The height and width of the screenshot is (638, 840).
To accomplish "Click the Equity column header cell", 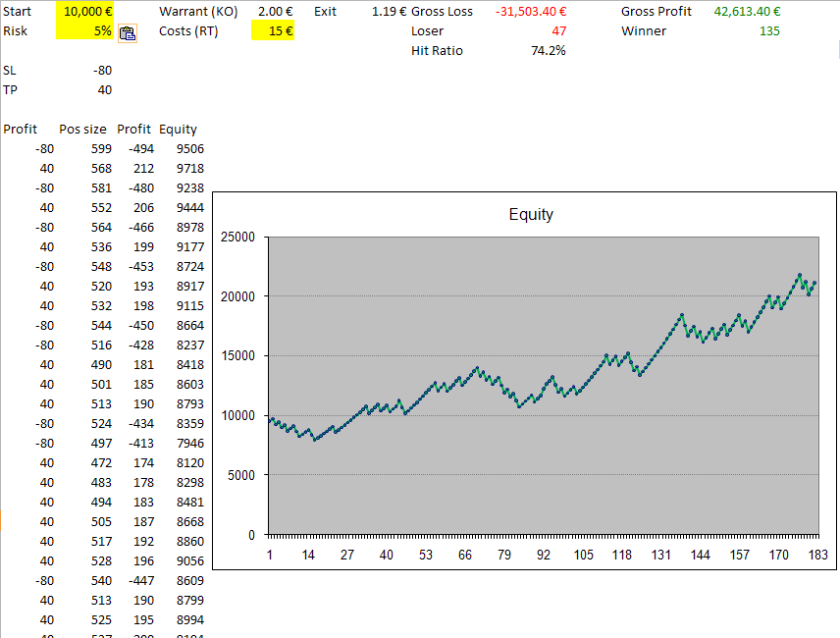I will pos(178,130).
